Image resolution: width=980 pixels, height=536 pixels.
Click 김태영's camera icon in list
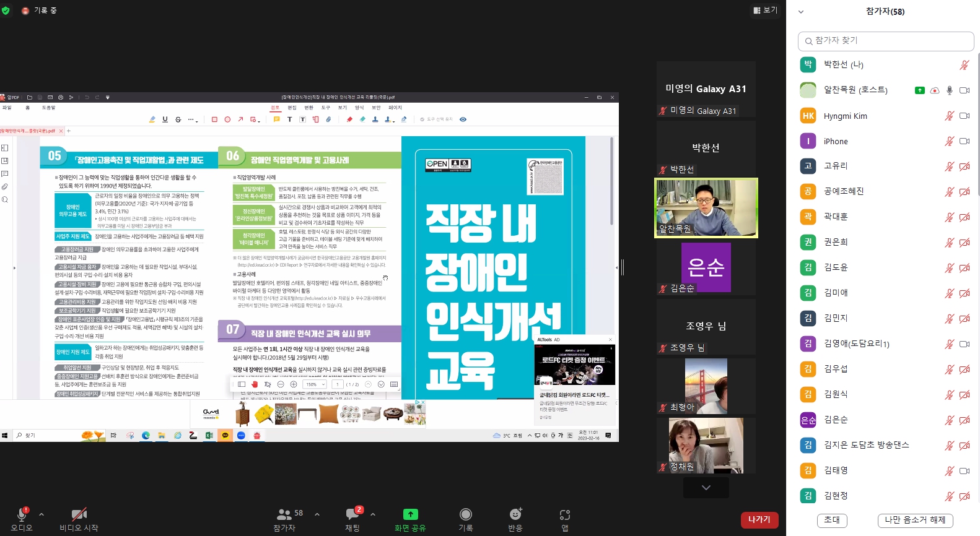pos(964,471)
